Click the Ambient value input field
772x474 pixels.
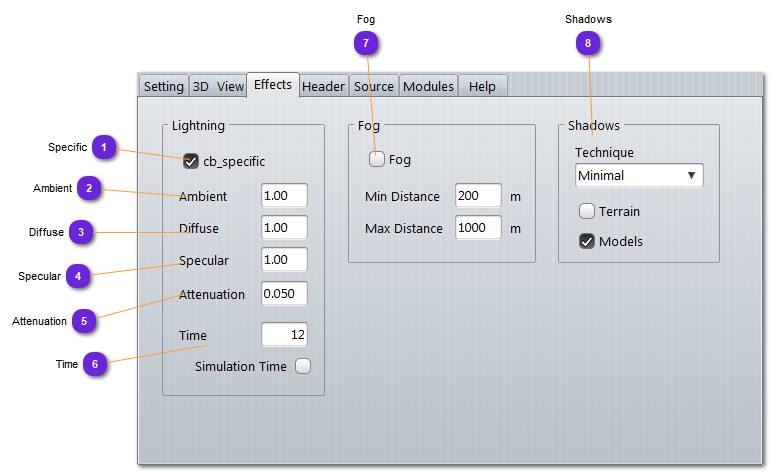click(284, 196)
